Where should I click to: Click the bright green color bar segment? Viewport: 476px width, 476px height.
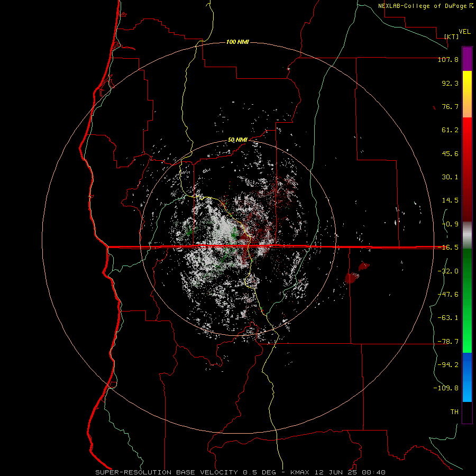coord(467,300)
